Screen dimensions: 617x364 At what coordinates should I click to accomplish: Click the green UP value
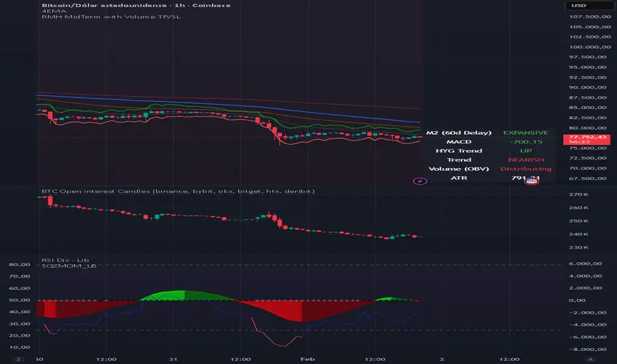pos(526,151)
